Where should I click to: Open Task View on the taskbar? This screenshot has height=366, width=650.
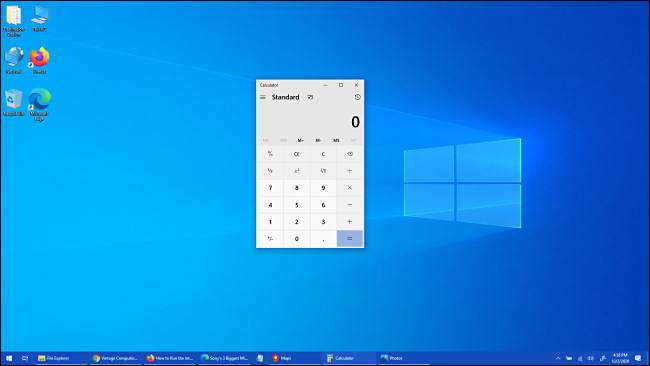25,358
